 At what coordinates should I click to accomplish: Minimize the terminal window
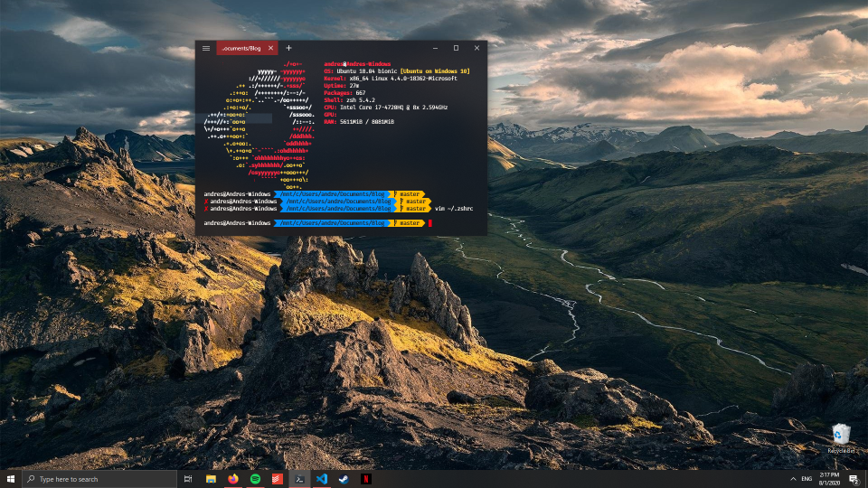coord(435,48)
